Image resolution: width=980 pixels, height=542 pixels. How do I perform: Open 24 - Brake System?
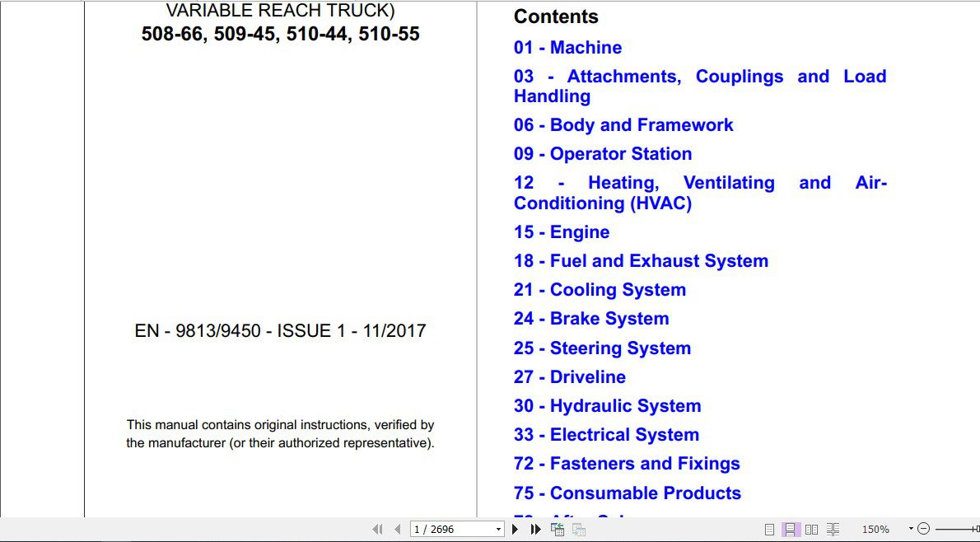pos(591,319)
